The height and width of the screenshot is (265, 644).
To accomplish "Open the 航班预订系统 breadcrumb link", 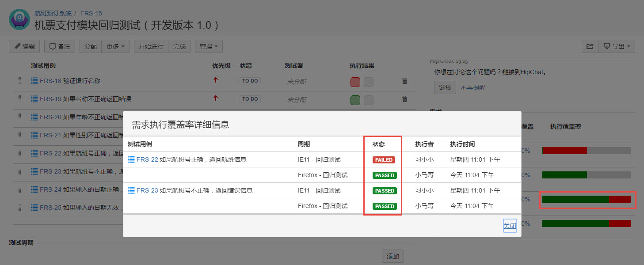I will tap(53, 13).
